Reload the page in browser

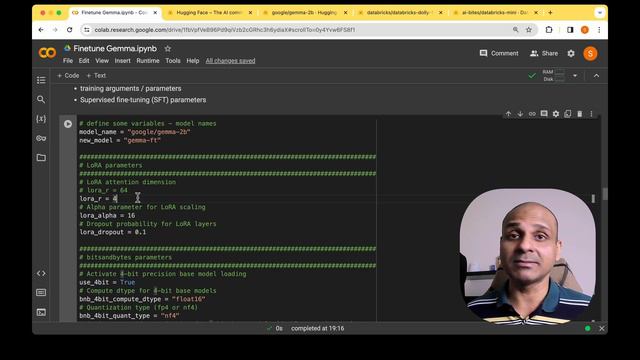[x=69, y=30]
